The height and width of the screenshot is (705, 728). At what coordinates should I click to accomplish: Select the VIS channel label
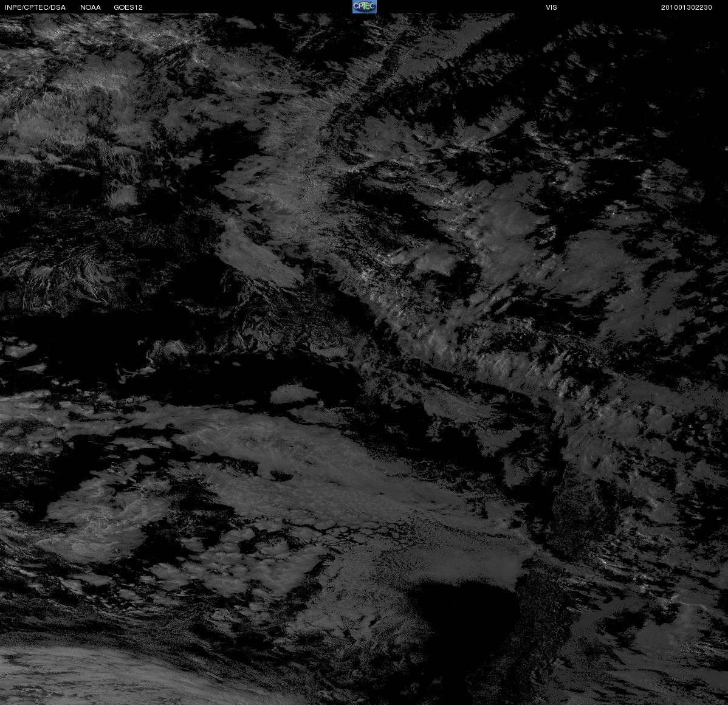point(551,7)
